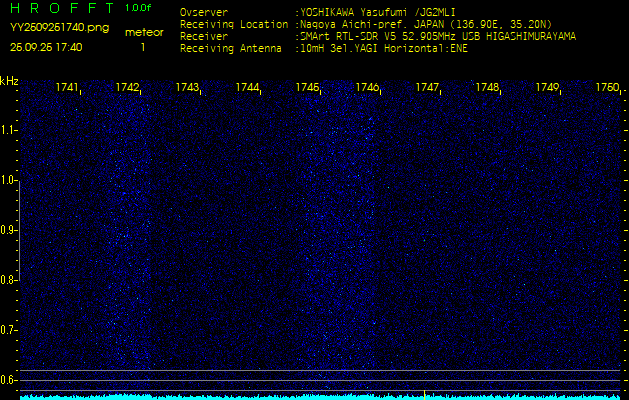Click the 0.8 kHz frequency label
The height and width of the screenshot is (400, 629).
[7, 280]
